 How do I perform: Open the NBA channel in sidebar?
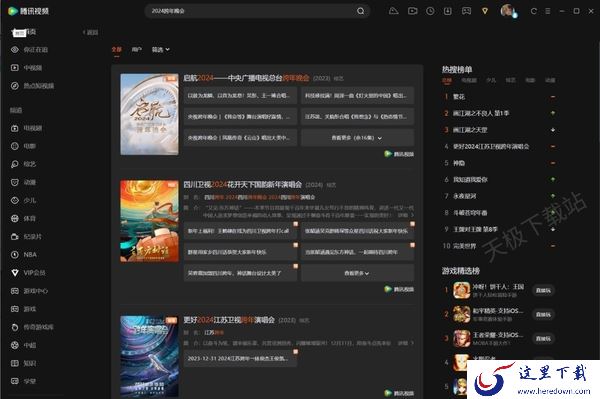[23, 254]
